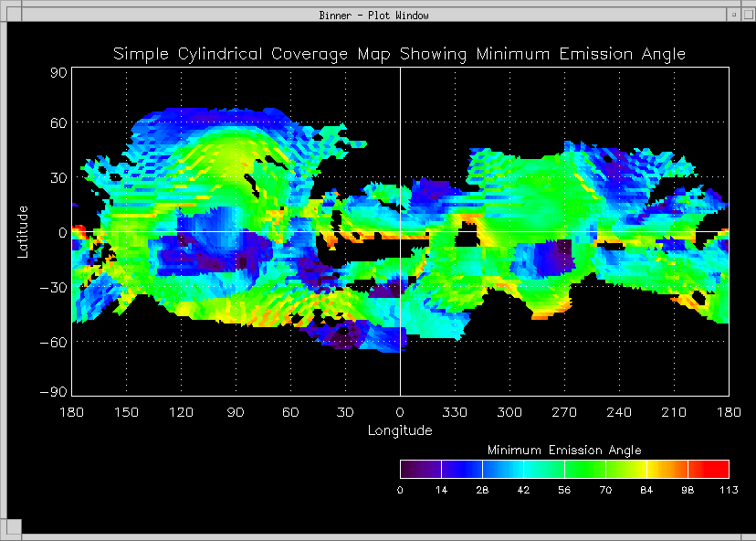Click the 270 longitude tick label
Screen dimensions: 756x541
(x=564, y=412)
